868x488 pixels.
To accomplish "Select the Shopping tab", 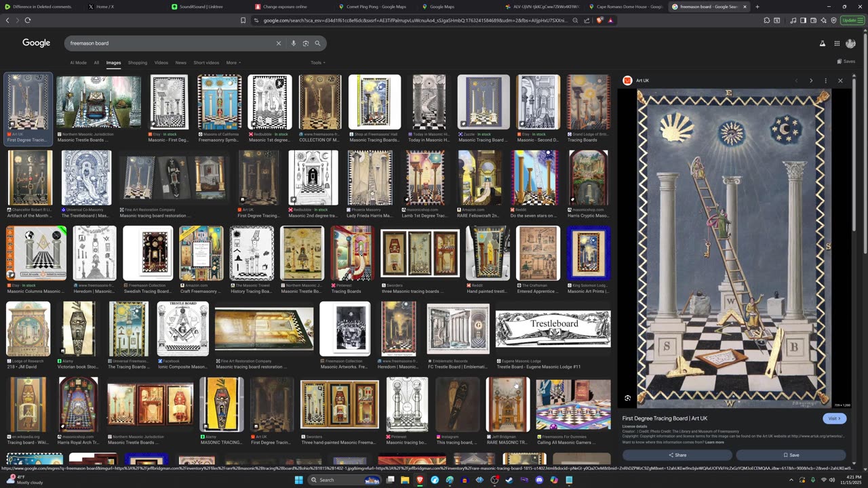I will [138, 62].
